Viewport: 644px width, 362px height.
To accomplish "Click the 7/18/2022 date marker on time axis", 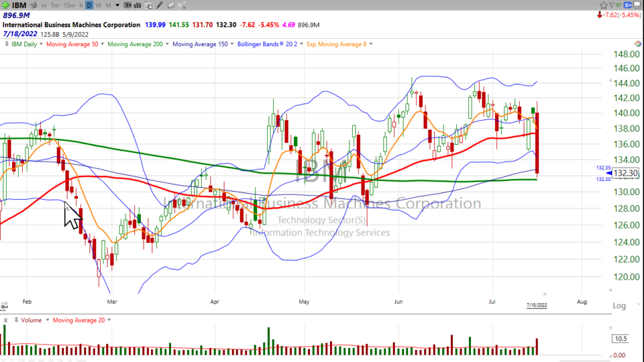I will [x=537, y=305].
